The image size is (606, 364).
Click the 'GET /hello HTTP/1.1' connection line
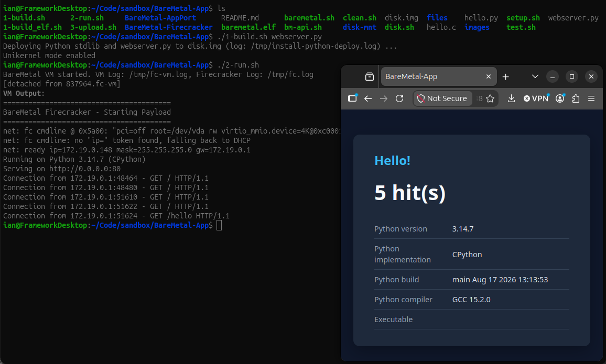coord(116,216)
